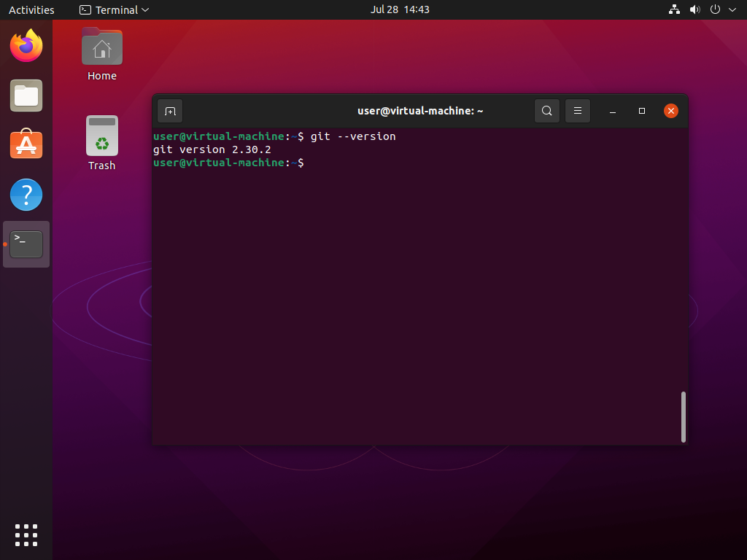This screenshot has width=747, height=560.
Task: Expand the system menu arrow
Action: click(732, 9)
